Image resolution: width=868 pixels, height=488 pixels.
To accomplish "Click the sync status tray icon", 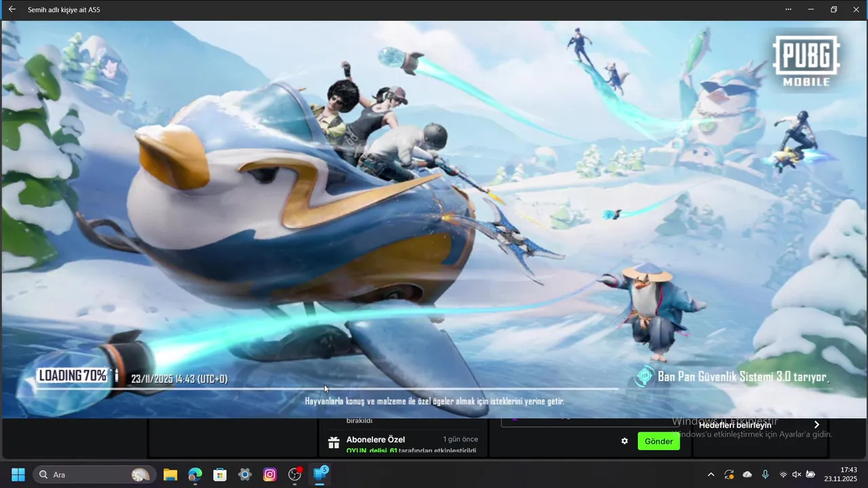I will pos(729,474).
